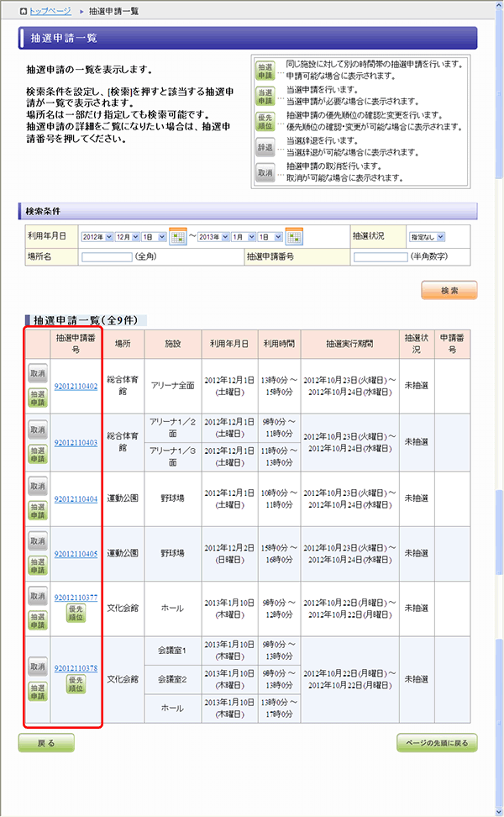Click the アリーナ1/2面 facility cell
Viewport: 504px width, 817px height.
tap(173, 428)
